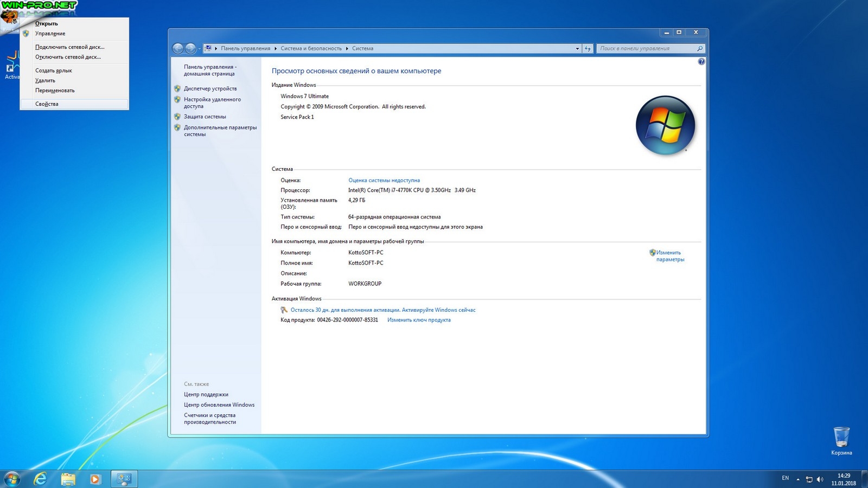
Task: Click the network tray icon
Action: pos(809,479)
